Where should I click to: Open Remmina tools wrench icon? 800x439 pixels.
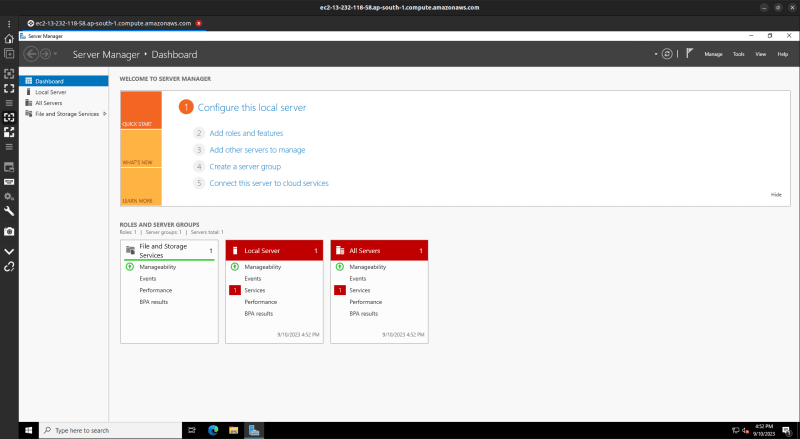point(9,211)
